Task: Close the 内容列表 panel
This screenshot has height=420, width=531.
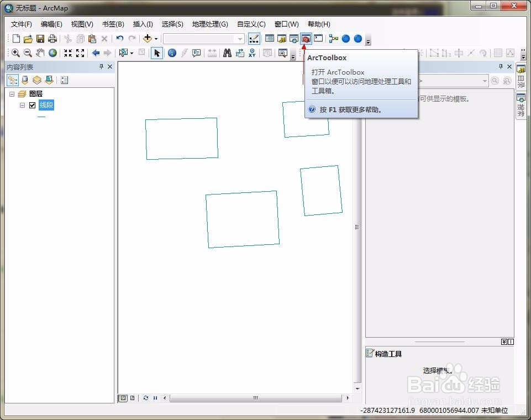Action: pyautogui.click(x=110, y=67)
